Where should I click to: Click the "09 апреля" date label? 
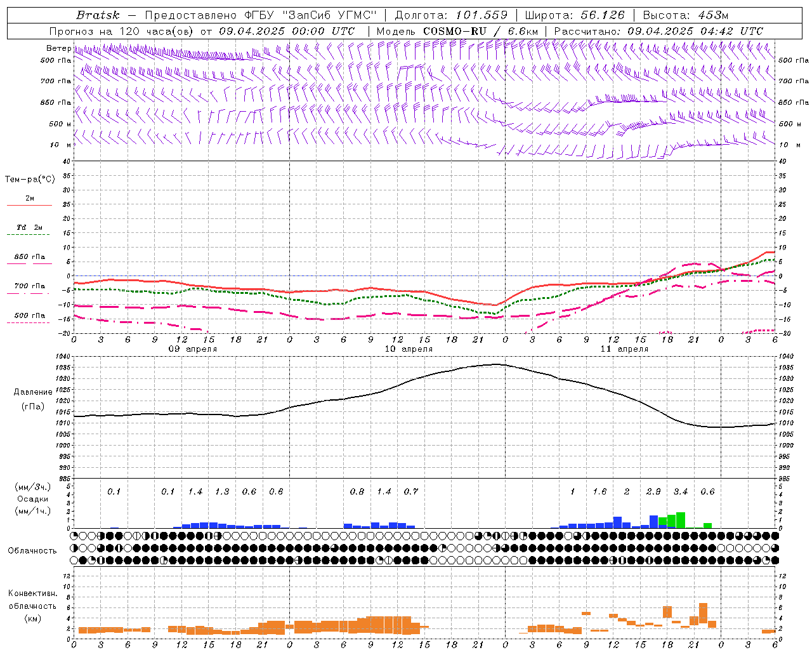[x=192, y=349]
